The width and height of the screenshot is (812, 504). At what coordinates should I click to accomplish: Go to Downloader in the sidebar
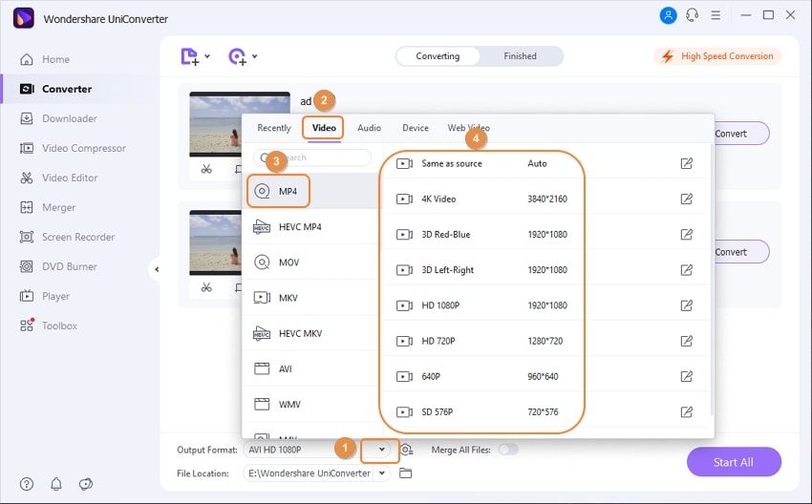click(x=58, y=118)
